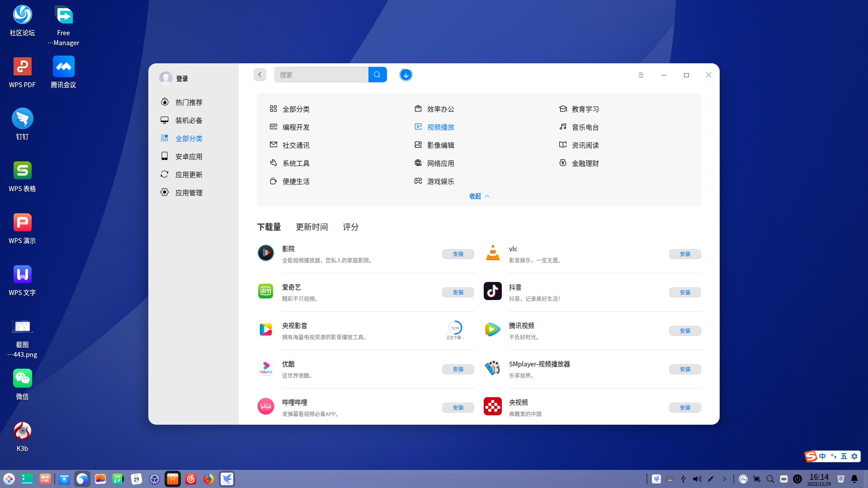The image size is (868, 488).
Task: Switch to 热门推荐 recommendations
Action: click(189, 102)
